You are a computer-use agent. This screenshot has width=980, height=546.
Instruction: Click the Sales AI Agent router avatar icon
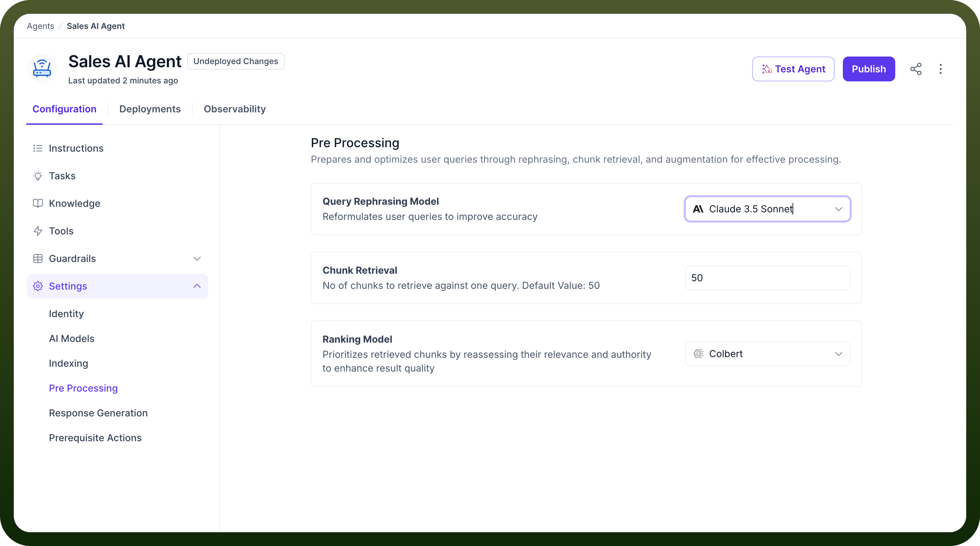tap(42, 69)
